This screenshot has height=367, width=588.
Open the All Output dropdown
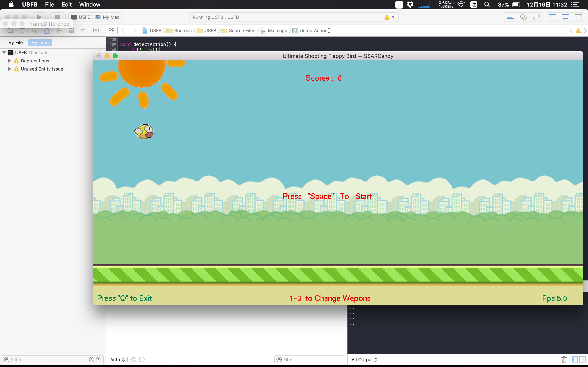[364, 359]
